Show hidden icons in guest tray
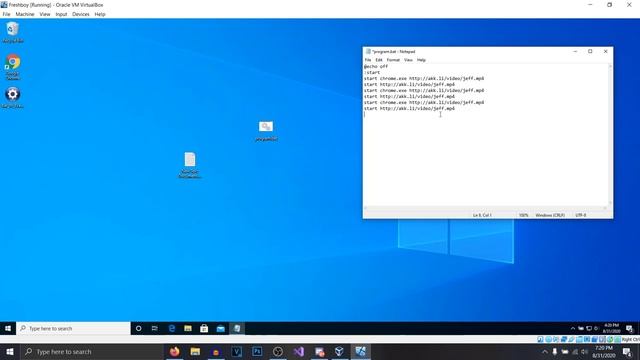The image size is (640, 360). click(x=572, y=328)
